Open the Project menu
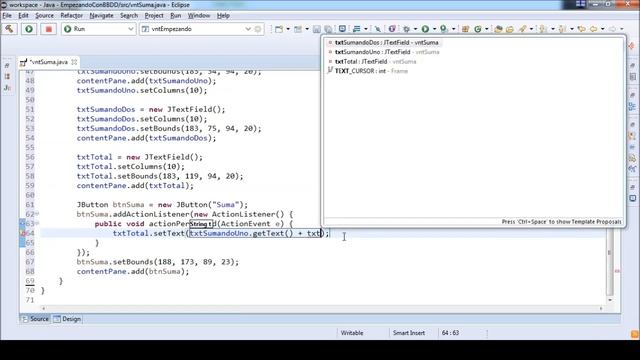 coord(154,16)
